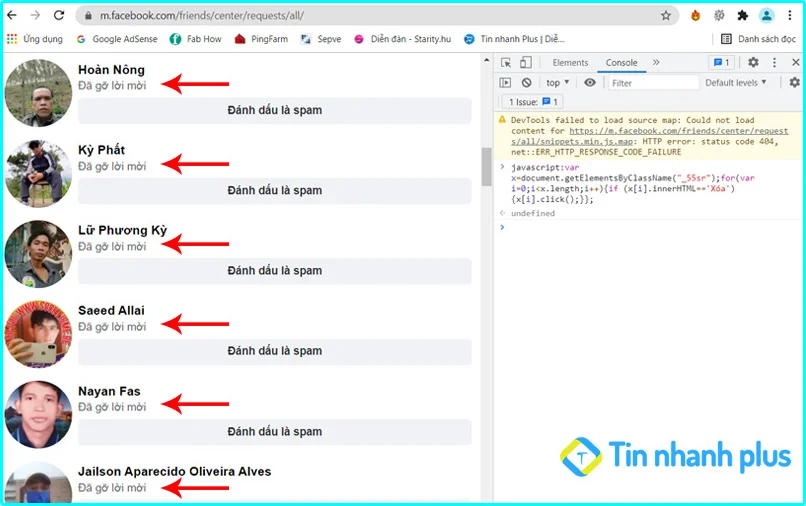Open the Danh sách đọc reading list
Screen dimensions: 806x506
758,39
